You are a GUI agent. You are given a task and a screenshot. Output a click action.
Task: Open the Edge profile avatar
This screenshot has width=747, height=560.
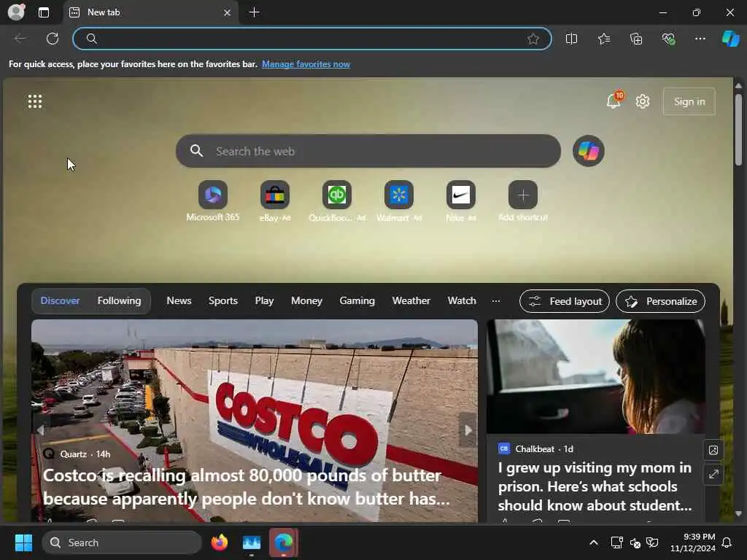coord(16,12)
